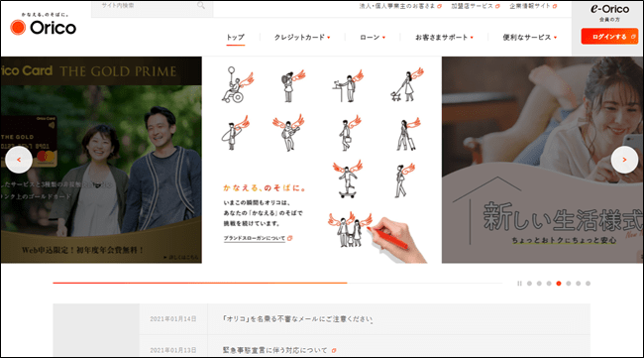Expand the クレジットカード menu

302,38
